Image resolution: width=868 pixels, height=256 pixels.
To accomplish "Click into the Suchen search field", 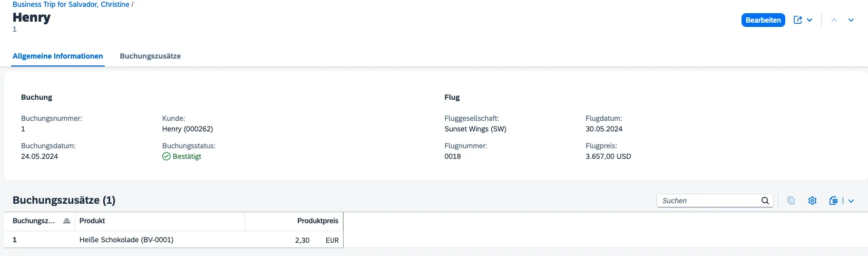I will point(709,201).
